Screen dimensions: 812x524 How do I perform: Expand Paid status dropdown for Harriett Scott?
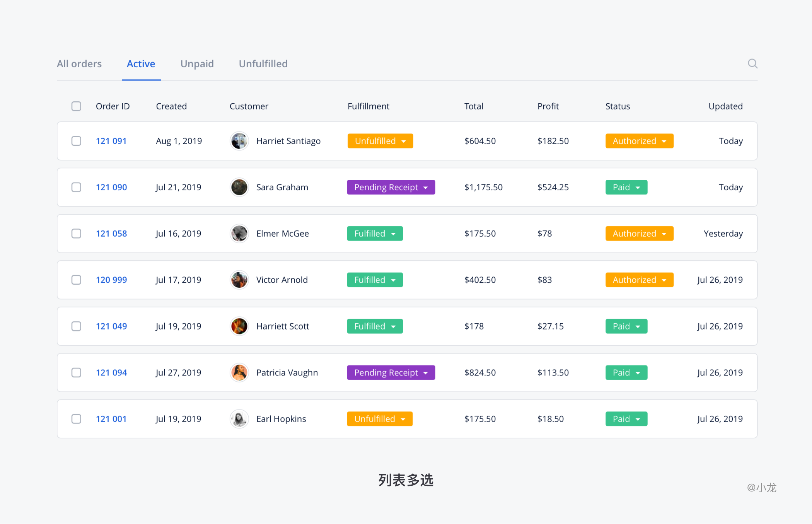coord(626,326)
